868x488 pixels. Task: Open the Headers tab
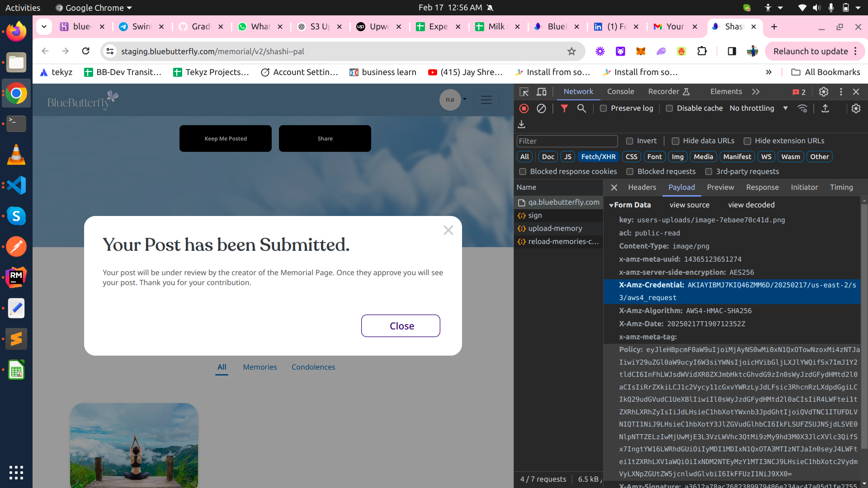[x=642, y=188]
